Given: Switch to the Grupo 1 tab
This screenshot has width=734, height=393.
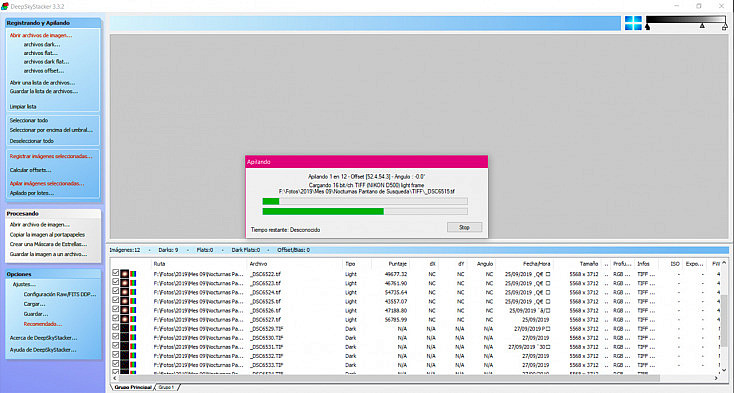Looking at the screenshot, I should (x=166, y=387).
